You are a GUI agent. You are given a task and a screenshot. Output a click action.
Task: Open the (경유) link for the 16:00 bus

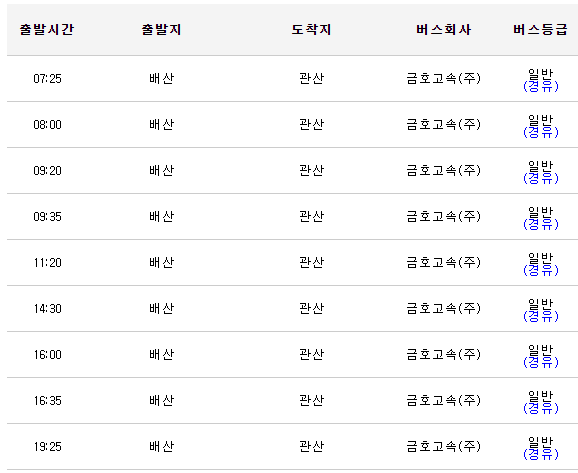pyautogui.click(x=541, y=362)
